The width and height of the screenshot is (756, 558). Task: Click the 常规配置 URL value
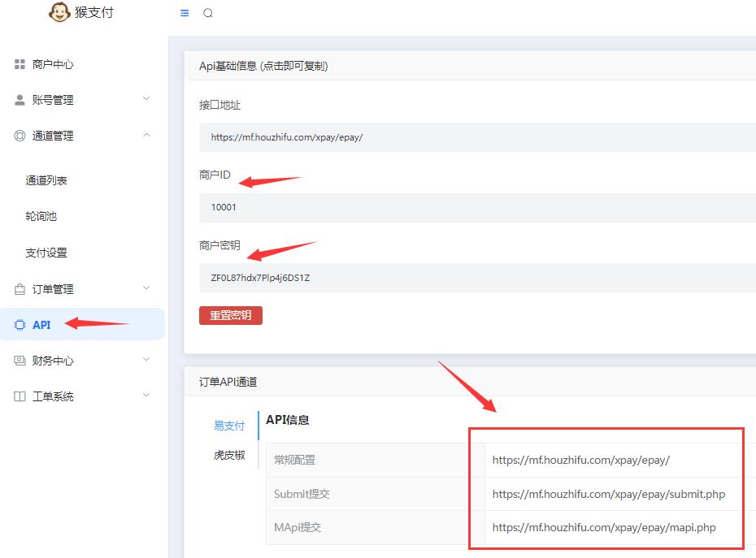581,461
